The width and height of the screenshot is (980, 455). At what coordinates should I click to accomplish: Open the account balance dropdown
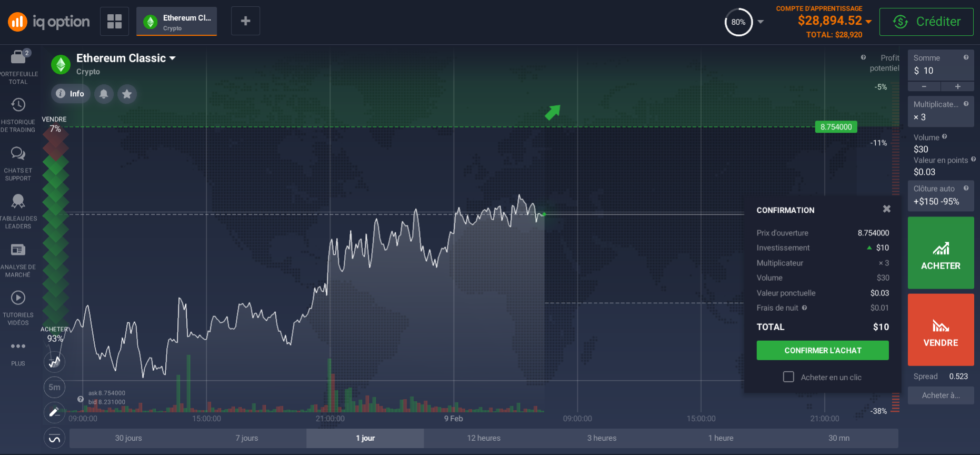868,22
